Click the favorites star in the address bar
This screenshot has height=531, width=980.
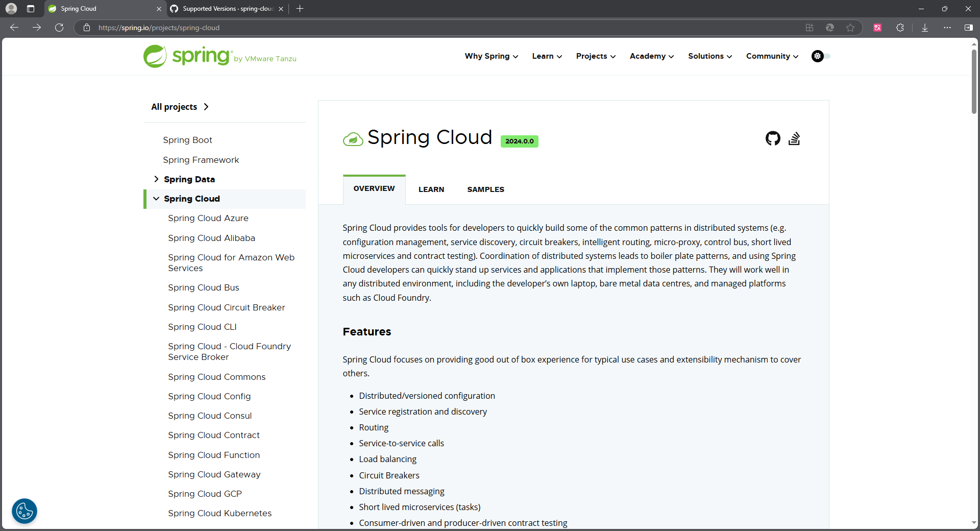coord(850,28)
